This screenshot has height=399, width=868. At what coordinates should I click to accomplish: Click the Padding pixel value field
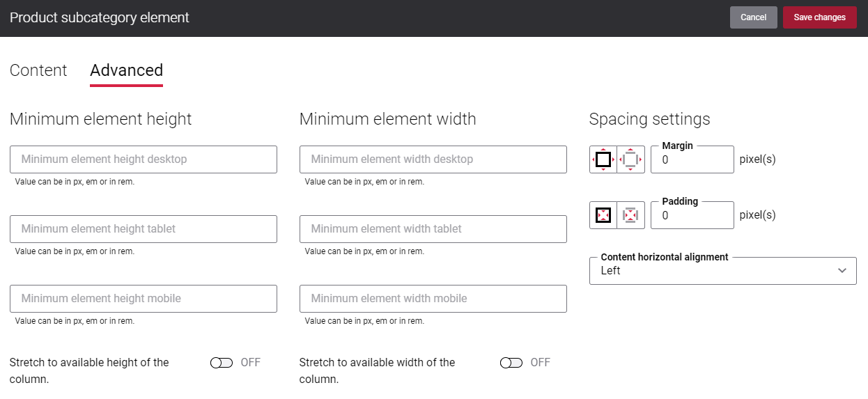click(x=692, y=215)
